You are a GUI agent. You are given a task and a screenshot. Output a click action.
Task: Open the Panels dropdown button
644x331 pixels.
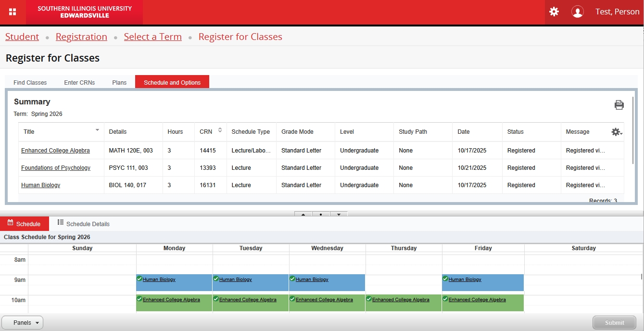coord(23,323)
